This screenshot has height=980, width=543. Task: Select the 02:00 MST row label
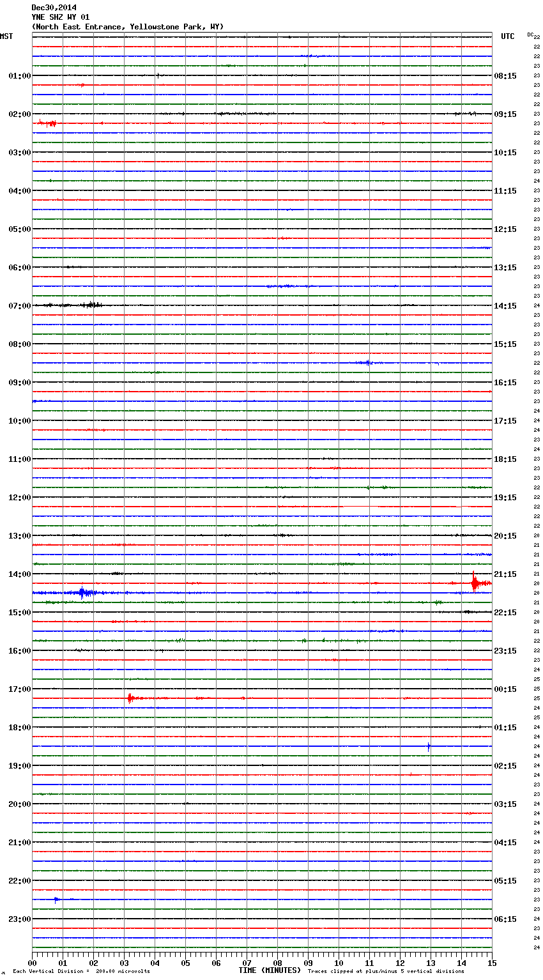[20, 114]
